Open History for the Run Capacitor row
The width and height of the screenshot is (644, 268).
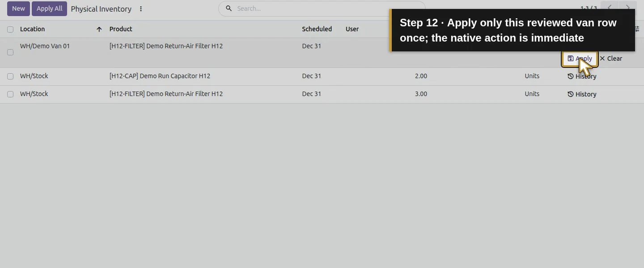(582, 76)
